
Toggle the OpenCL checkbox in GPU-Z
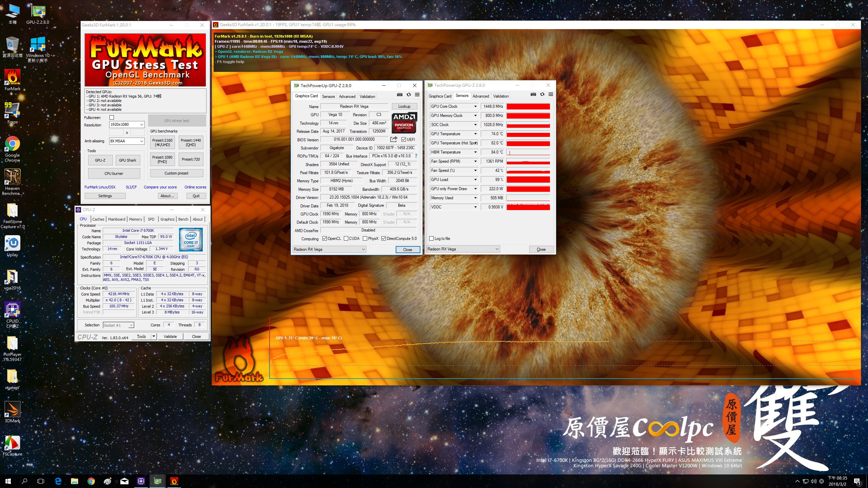pos(324,238)
